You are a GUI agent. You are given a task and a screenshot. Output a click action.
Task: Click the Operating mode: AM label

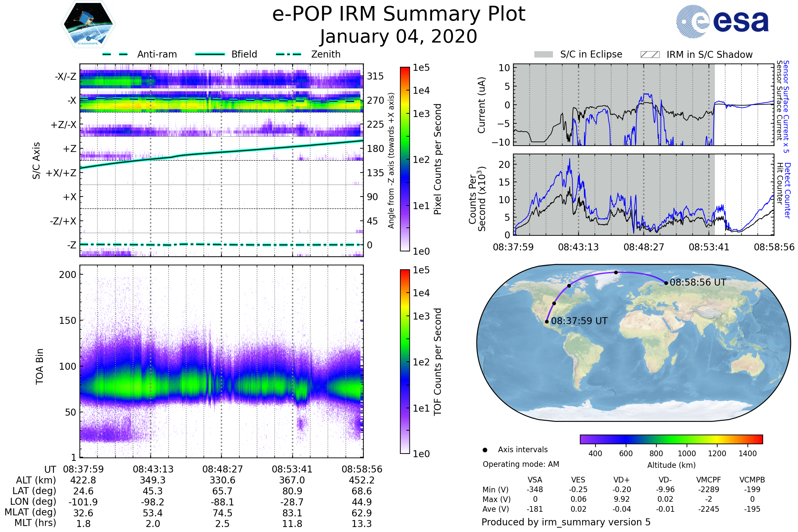pos(521,464)
